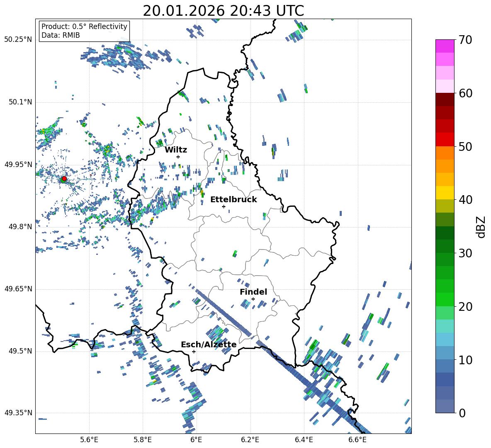Click the red 50 dBZ colorbar segment

(445, 140)
